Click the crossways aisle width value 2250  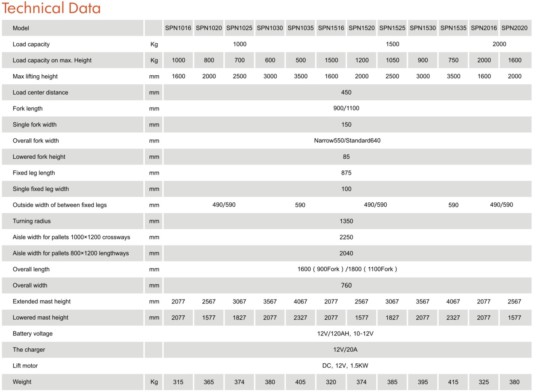(346, 237)
